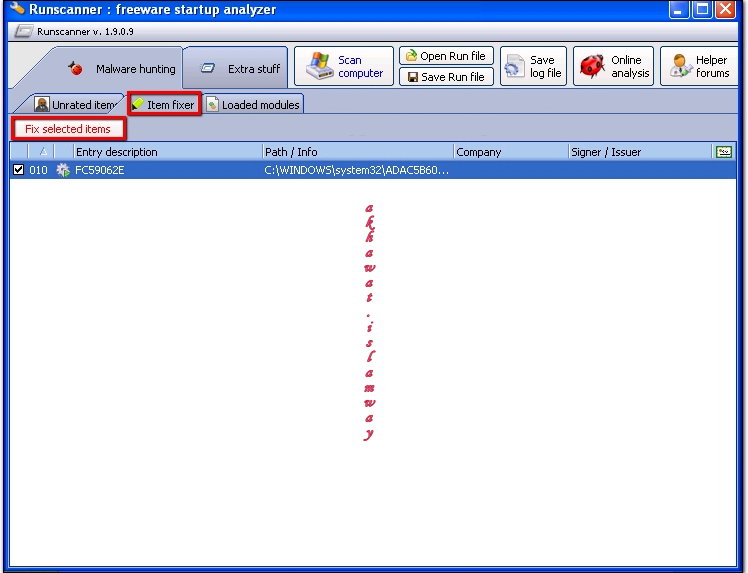Click the ladybug icon on Online analysis
This screenshot has height=573, width=748.
tap(592, 66)
